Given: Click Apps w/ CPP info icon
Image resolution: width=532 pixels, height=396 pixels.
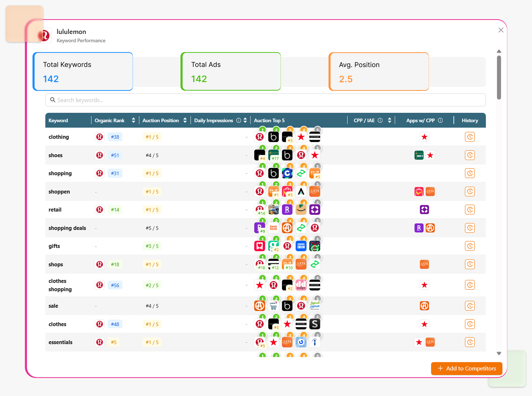Looking at the screenshot, I should click(x=440, y=120).
